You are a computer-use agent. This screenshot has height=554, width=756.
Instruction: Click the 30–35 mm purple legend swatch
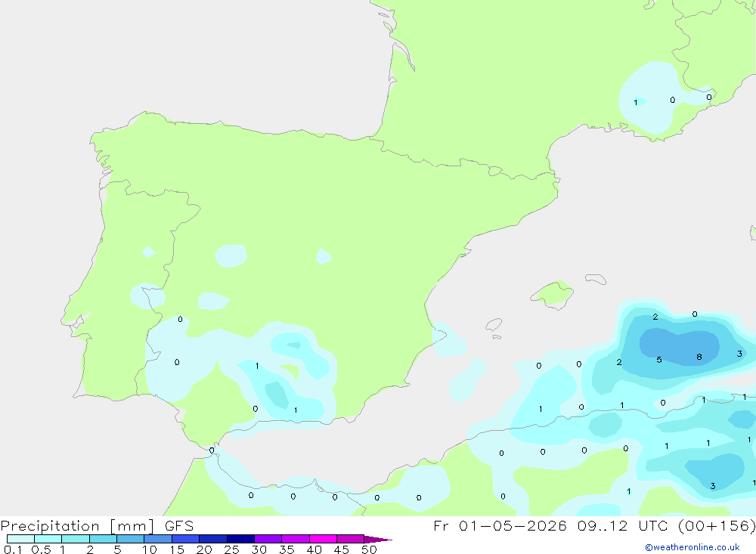[x=268, y=539]
